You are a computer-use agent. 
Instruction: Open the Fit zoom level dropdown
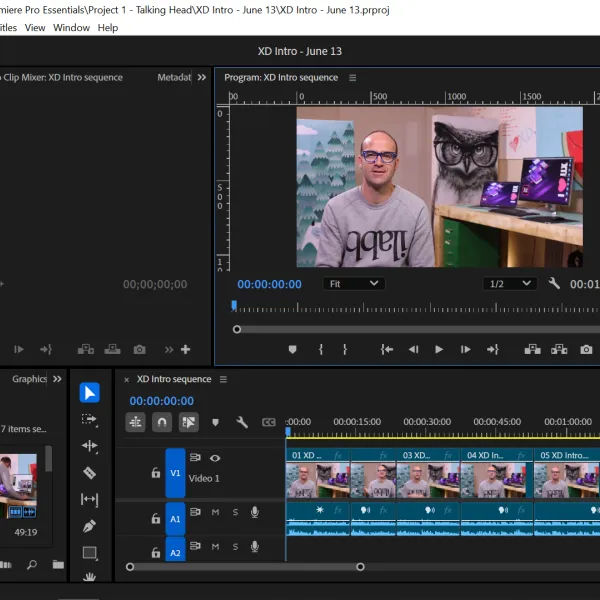354,284
